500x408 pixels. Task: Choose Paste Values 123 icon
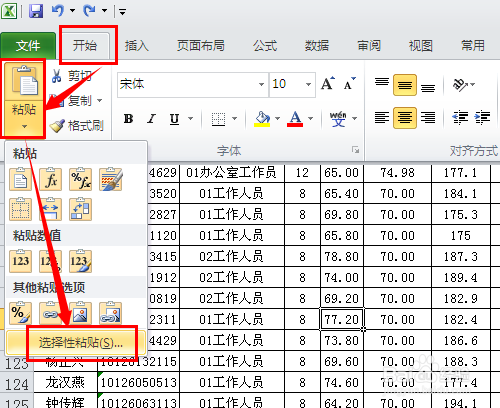[x=21, y=261]
